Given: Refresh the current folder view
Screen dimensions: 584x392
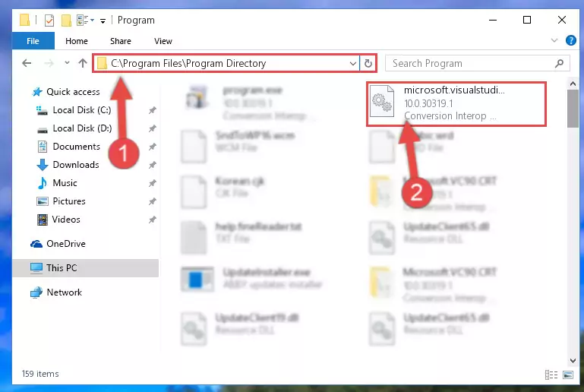Looking at the screenshot, I should point(368,64).
